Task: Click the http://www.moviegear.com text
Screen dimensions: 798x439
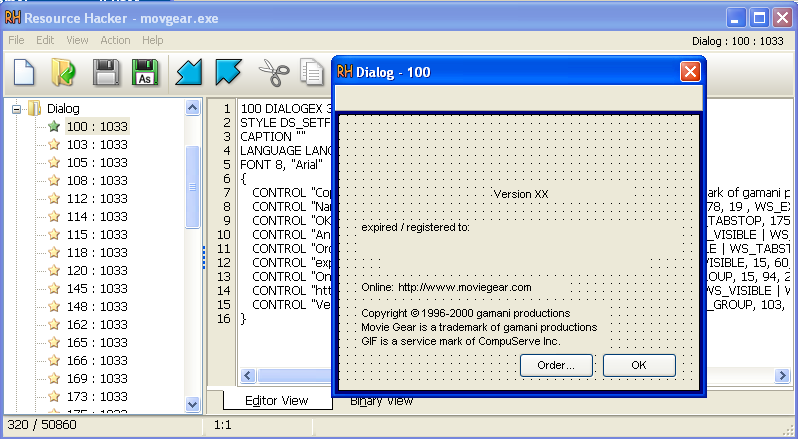Action: 465,287
